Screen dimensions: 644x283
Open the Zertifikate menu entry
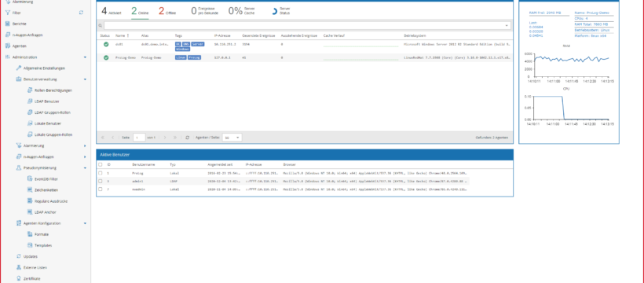click(x=32, y=279)
